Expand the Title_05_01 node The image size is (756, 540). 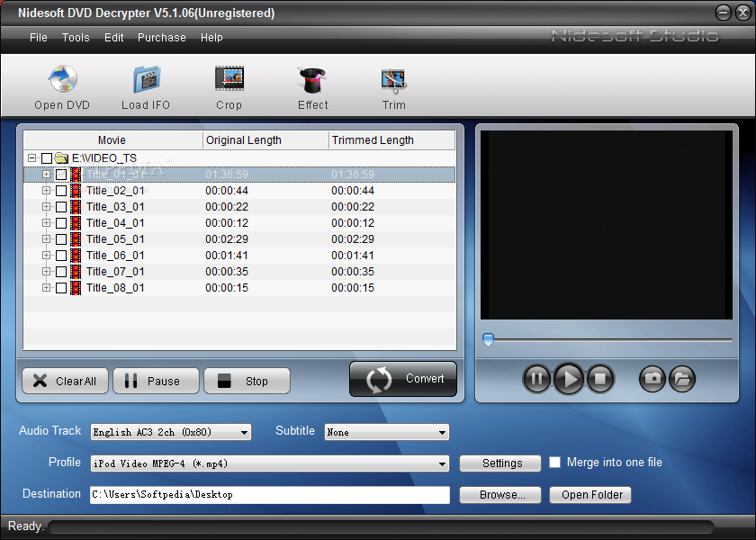(x=46, y=239)
